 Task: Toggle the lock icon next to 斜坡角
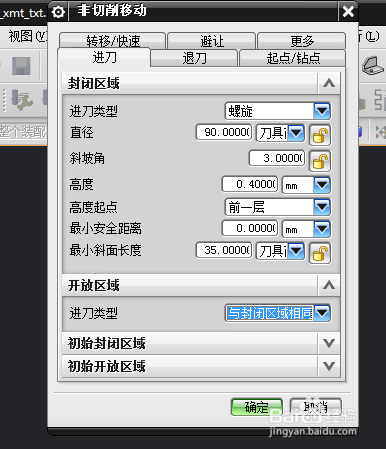(320, 161)
